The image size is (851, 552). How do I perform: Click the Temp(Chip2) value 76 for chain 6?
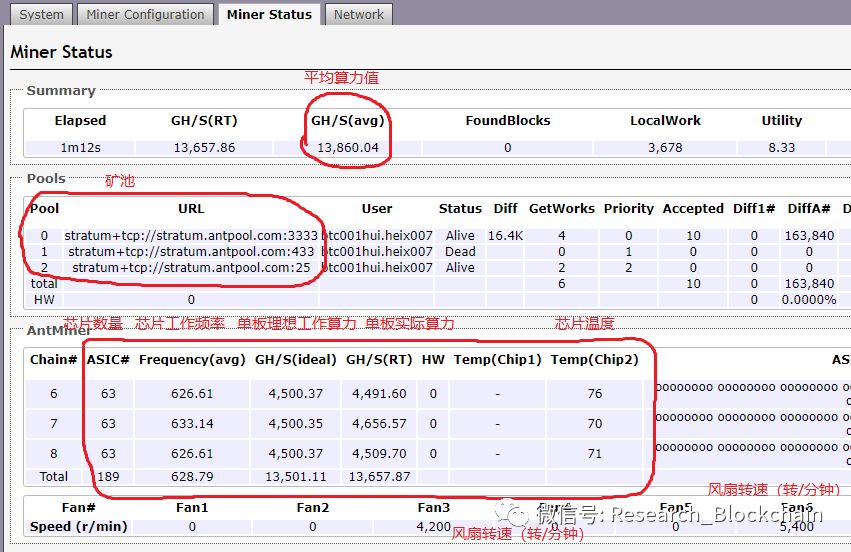pos(595,394)
